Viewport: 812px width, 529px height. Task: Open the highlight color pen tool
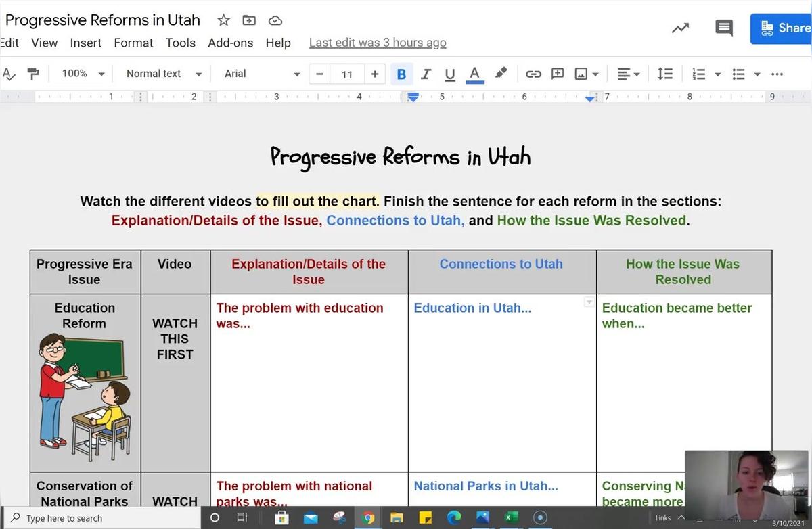click(x=501, y=73)
